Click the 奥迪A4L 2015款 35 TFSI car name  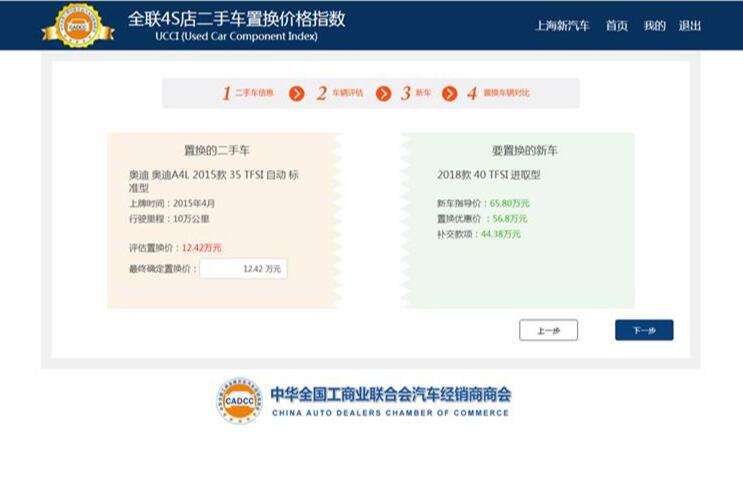tap(214, 181)
